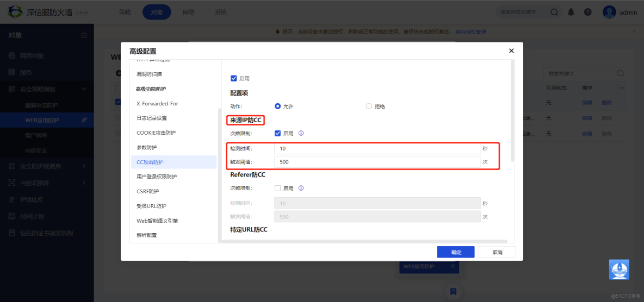
Task: Click the pin icon next to WEB应用防护
Action: pos(84,120)
